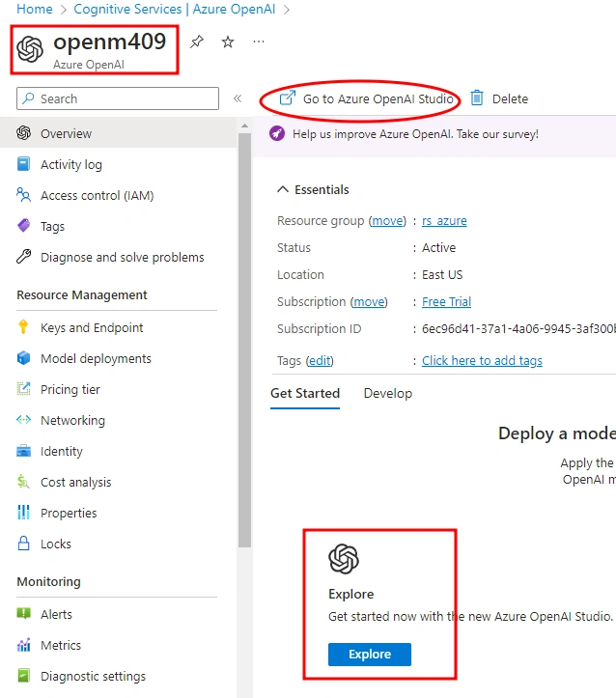Open Model deployments cube icon
This screenshot has height=698, width=616.
[23, 358]
